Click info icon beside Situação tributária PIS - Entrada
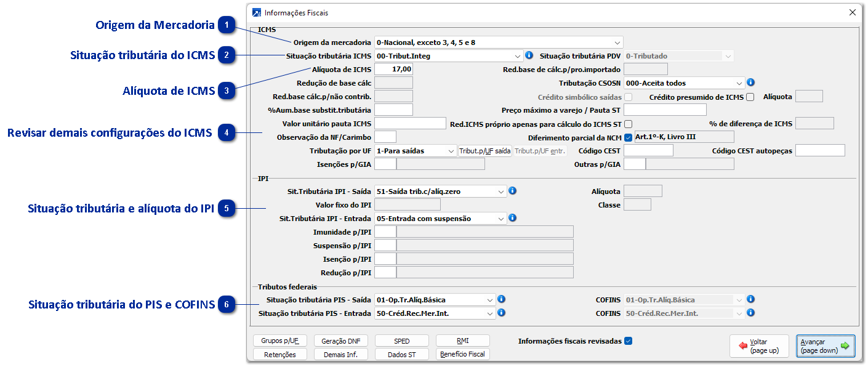 pyautogui.click(x=501, y=313)
